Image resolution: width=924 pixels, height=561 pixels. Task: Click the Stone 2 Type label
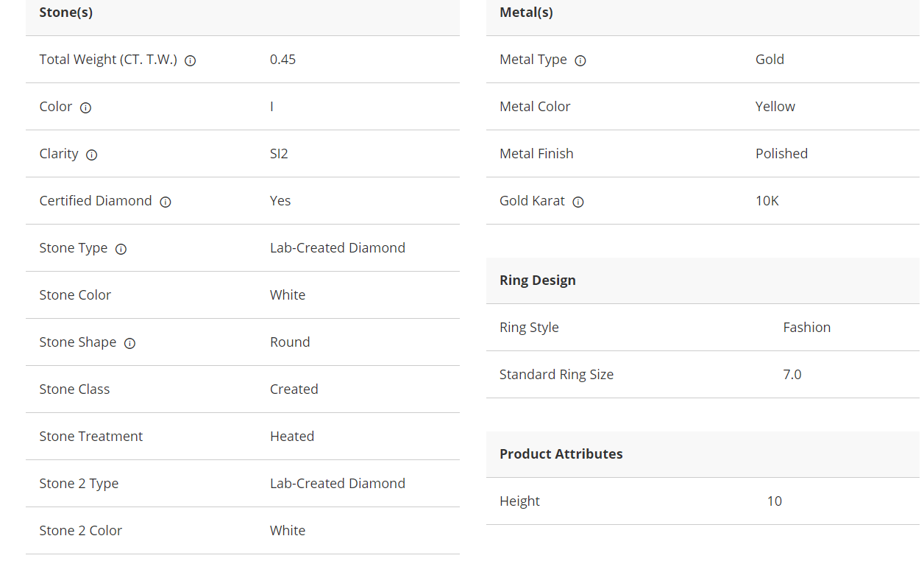pos(79,484)
